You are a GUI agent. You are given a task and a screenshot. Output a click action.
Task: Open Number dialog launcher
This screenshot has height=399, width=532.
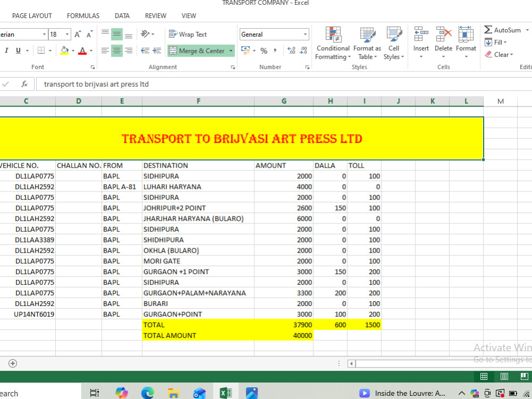point(307,67)
